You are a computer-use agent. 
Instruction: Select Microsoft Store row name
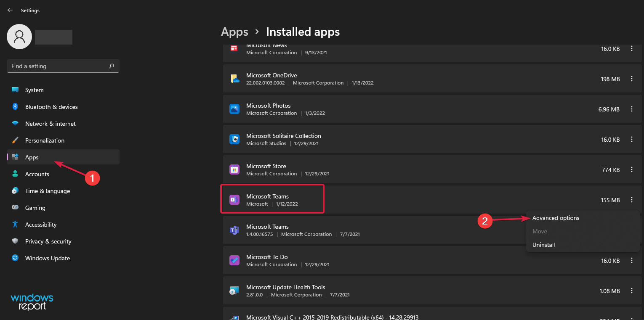tap(266, 166)
